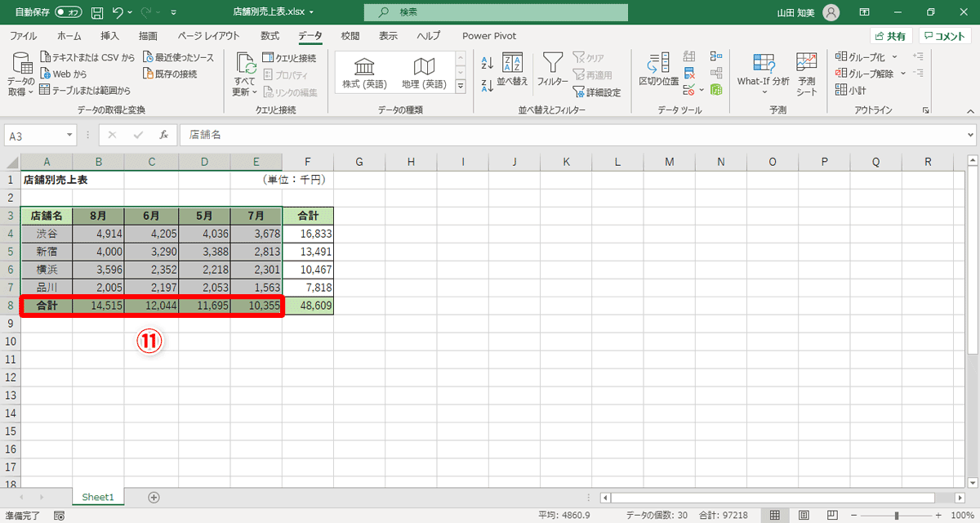Image resolution: width=980 pixels, height=523 pixels.
Task: Toggle the AutoSave (自動保存) switch
Action: tap(69, 12)
